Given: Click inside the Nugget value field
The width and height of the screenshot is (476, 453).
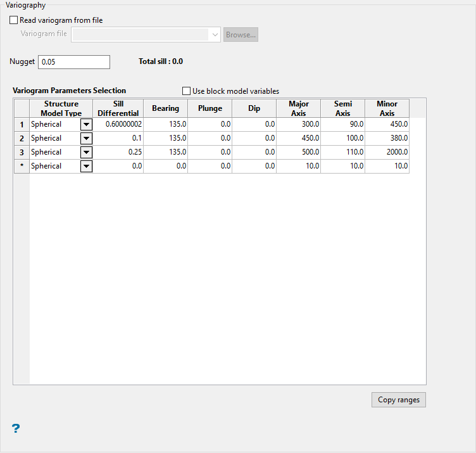Looking at the screenshot, I should coord(73,62).
